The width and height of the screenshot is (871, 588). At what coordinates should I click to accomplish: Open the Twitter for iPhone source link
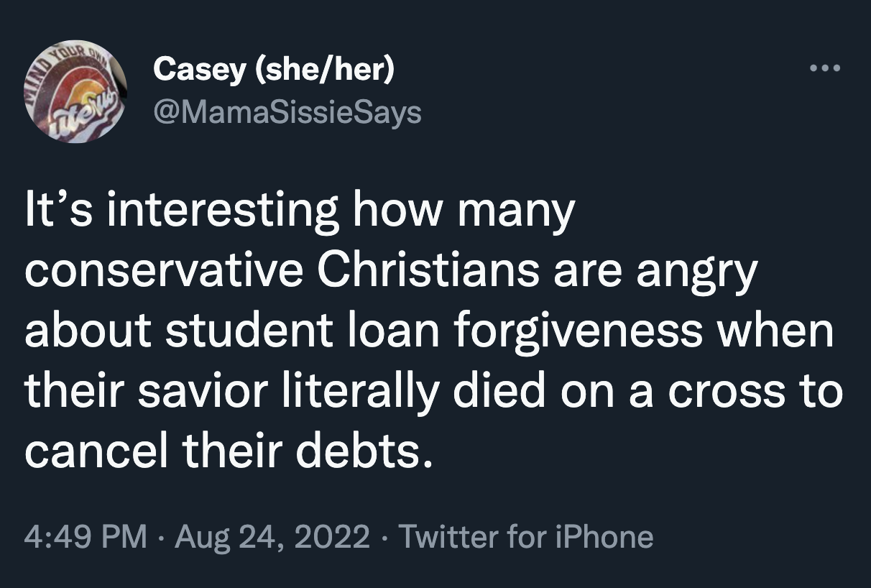pos(525,536)
